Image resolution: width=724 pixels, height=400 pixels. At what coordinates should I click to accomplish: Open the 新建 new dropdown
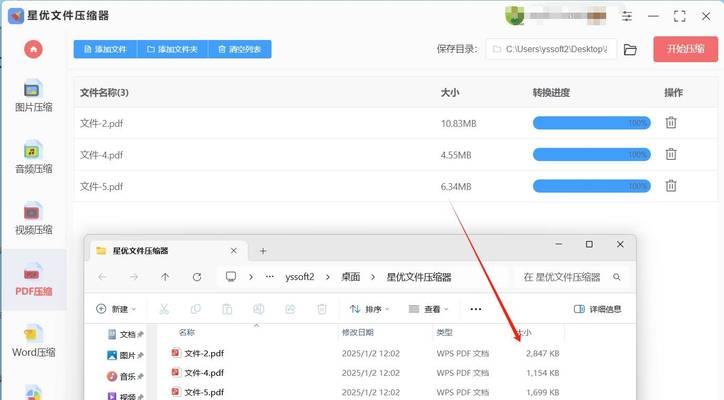(116, 309)
